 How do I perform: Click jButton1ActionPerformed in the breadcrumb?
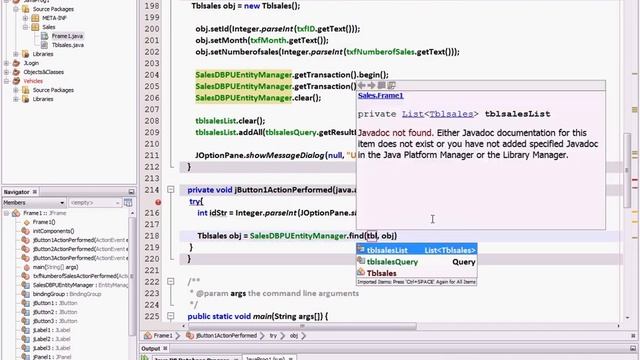click(226, 336)
